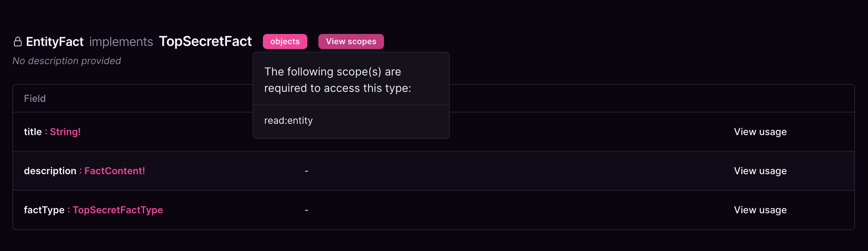This screenshot has height=251, width=868.
Task: Click the description field name
Action: (x=51, y=171)
